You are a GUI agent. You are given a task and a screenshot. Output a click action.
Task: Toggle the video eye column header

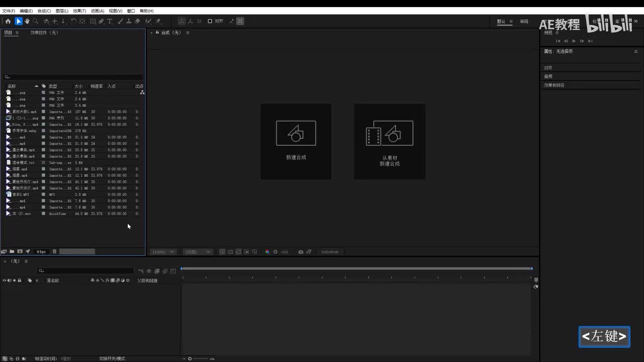click(x=5, y=281)
